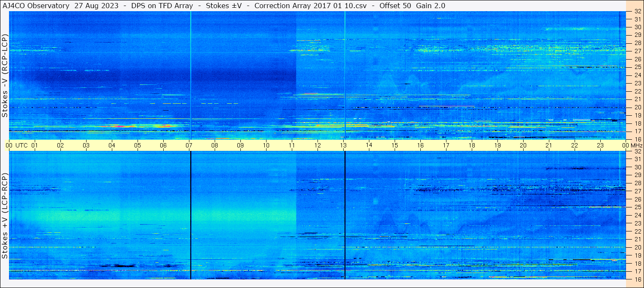Click the 25 MHz tick of Stokes -V panel
The width and height of the screenshot is (644, 288).
tap(638, 67)
